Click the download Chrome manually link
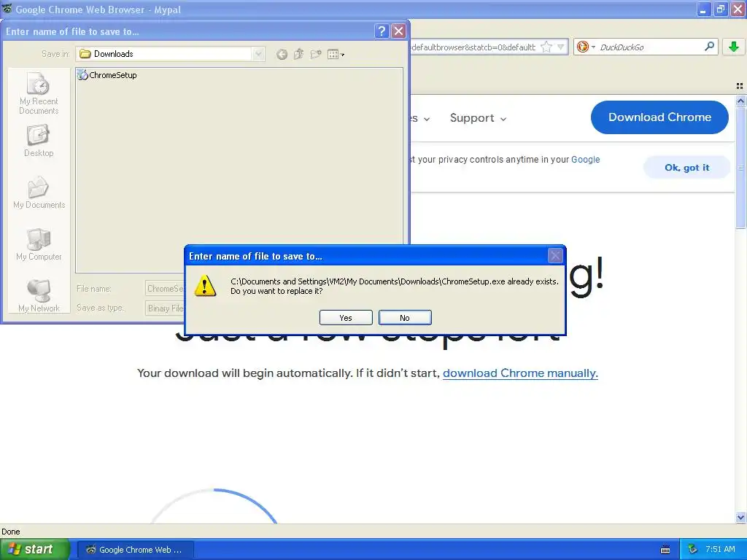The image size is (747, 560). tap(520, 373)
